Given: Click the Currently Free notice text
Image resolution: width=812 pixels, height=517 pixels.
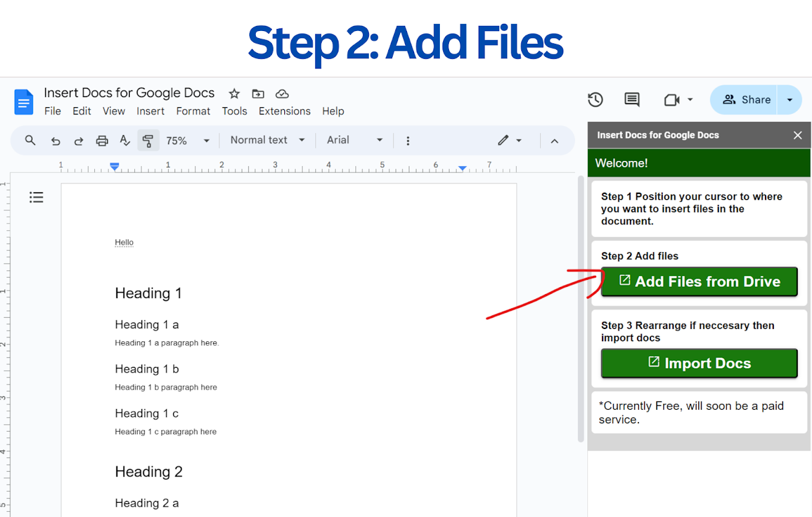Looking at the screenshot, I should coord(691,412).
